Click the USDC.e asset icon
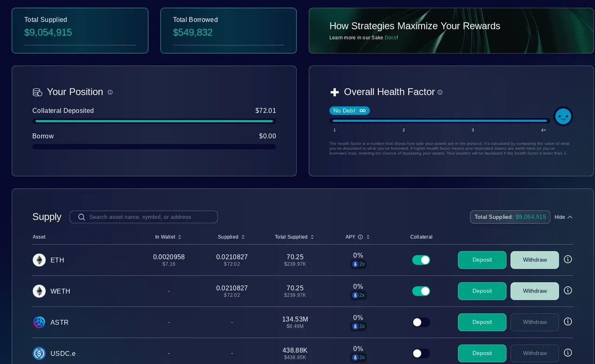595x364 pixels. coord(39,353)
